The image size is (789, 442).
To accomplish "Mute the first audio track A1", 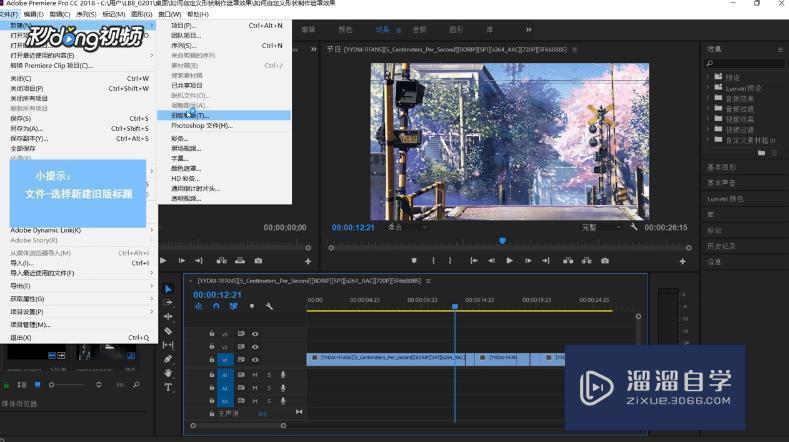I will 255,375.
